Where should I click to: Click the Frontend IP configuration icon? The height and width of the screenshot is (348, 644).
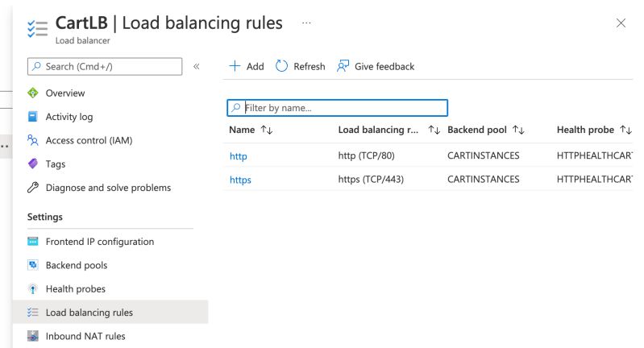click(x=33, y=242)
